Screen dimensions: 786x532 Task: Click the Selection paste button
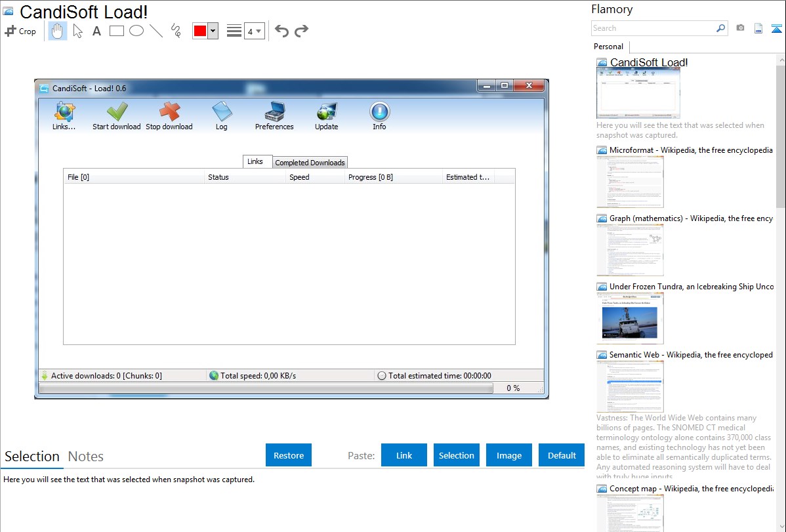click(457, 455)
